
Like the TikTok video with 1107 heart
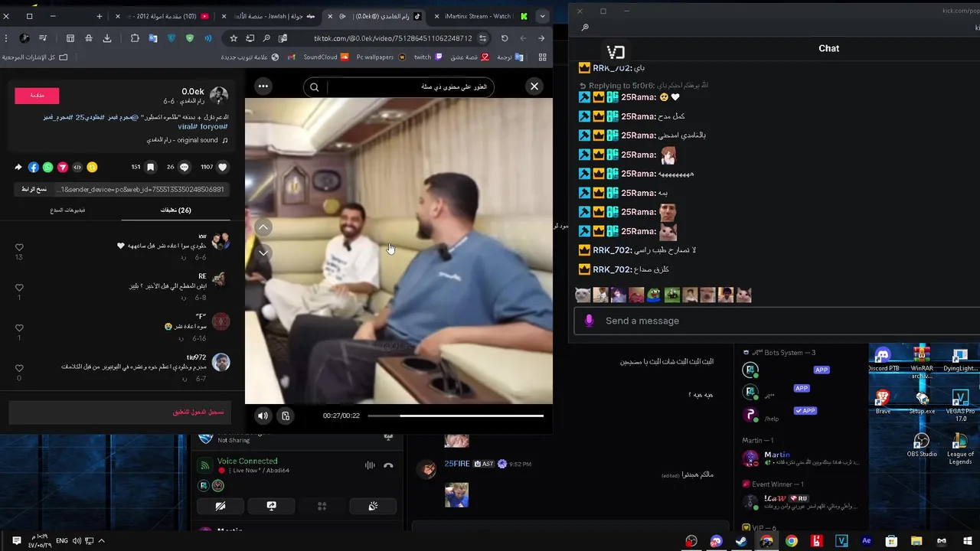click(223, 167)
